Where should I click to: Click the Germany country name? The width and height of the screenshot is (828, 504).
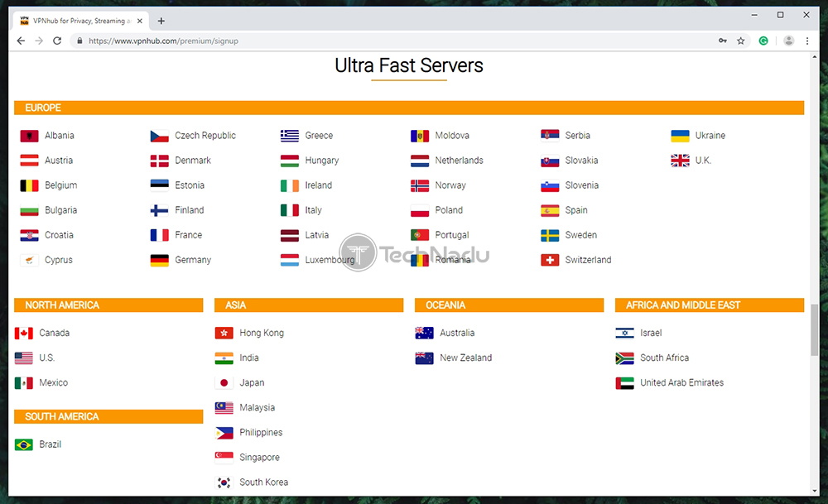click(193, 260)
